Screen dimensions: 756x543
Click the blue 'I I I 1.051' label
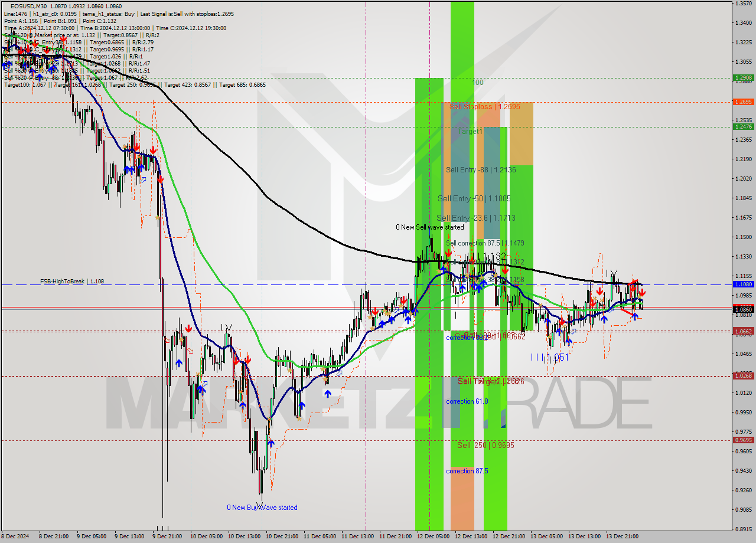coord(549,358)
